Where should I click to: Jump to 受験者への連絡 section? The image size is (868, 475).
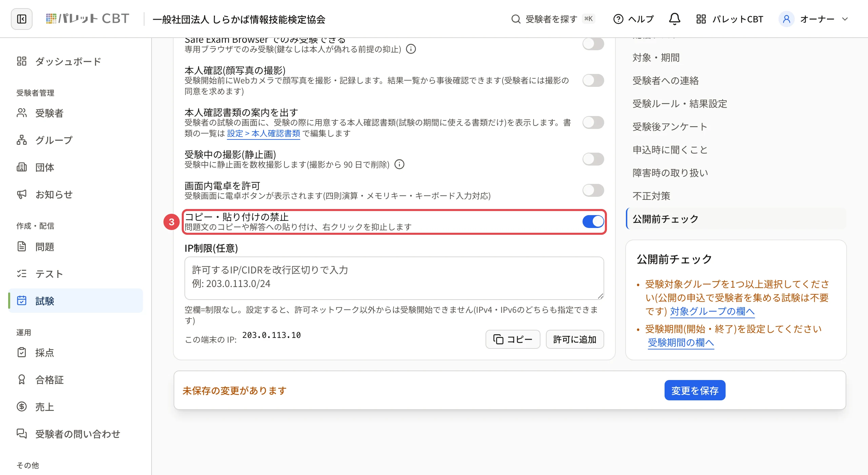pyautogui.click(x=666, y=81)
